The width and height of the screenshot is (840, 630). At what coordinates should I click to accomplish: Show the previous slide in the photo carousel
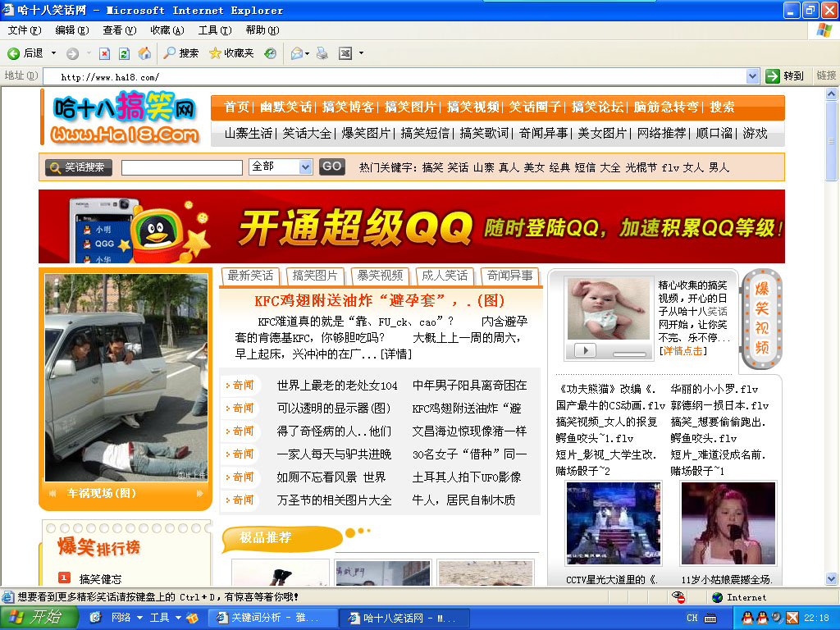click(x=52, y=493)
